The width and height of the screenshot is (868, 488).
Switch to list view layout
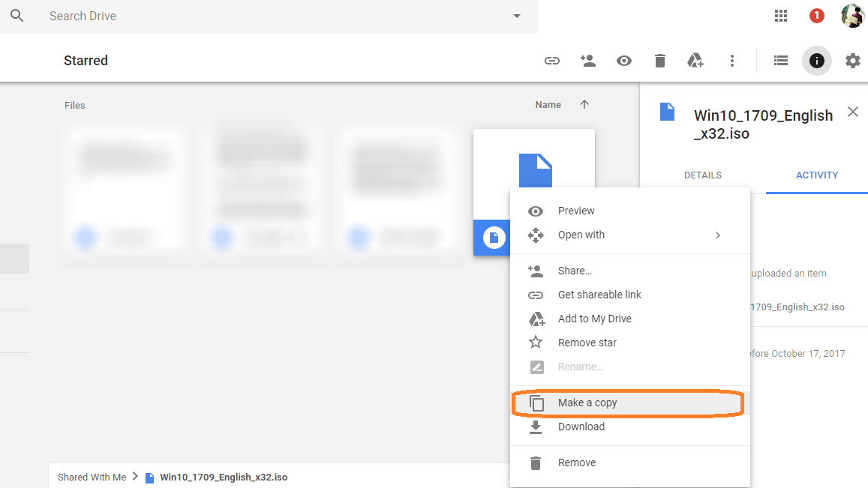[781, 61]
